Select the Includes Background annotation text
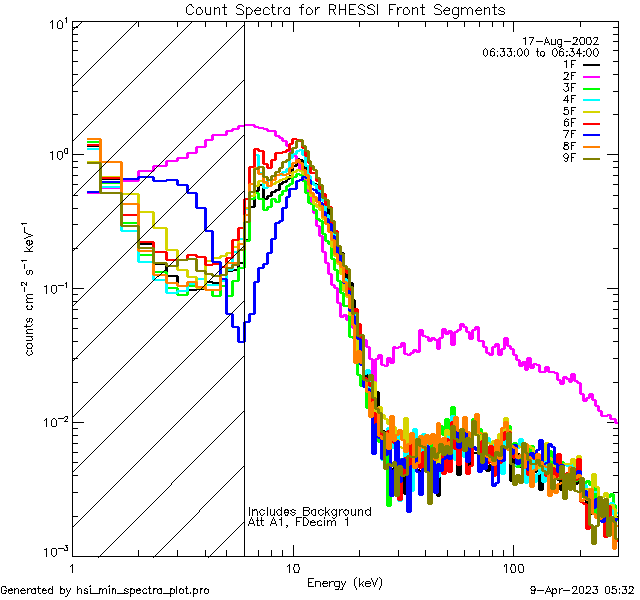 pyautogui.click(x=309, y=511)
